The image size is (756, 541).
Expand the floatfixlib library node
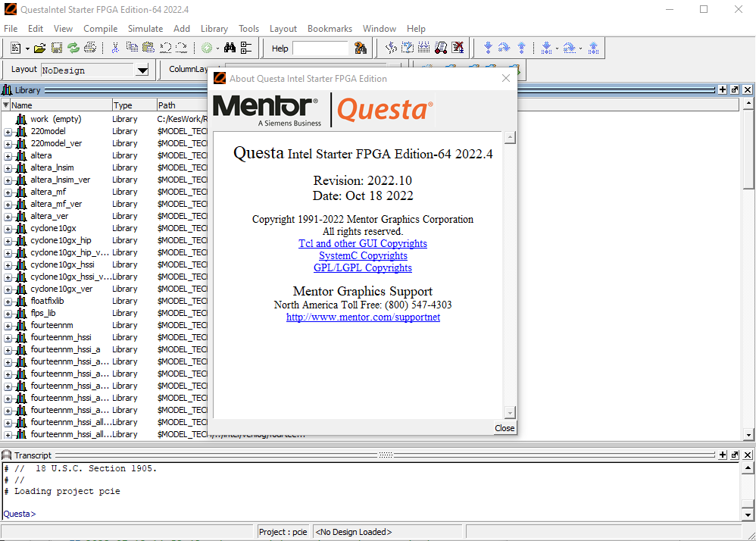point(8,302)
